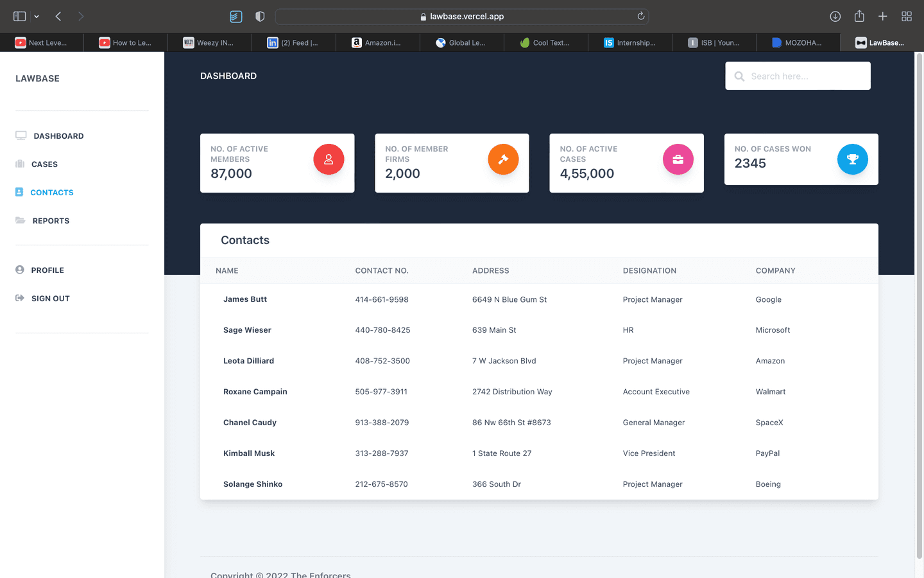Open a new tab with plus icon
924x578 pixels.
[883, 16]
